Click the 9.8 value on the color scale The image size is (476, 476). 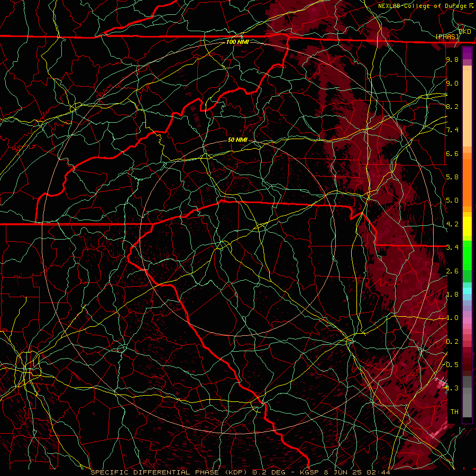pyautogui.click(x=452, y=59)
